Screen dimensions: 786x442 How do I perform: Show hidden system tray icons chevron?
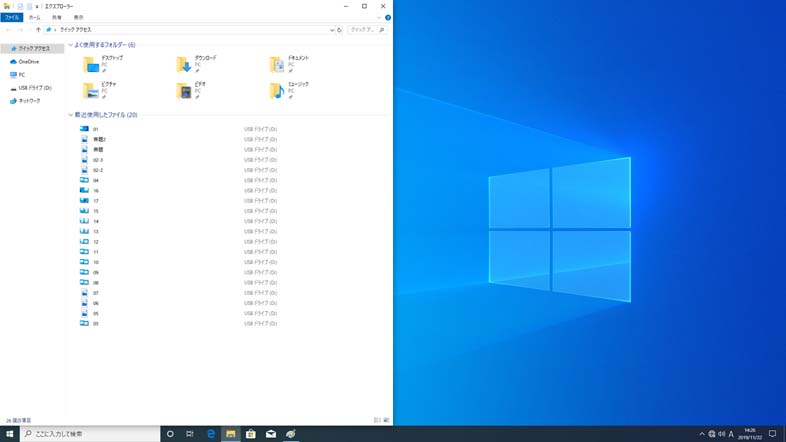[702, 434]
